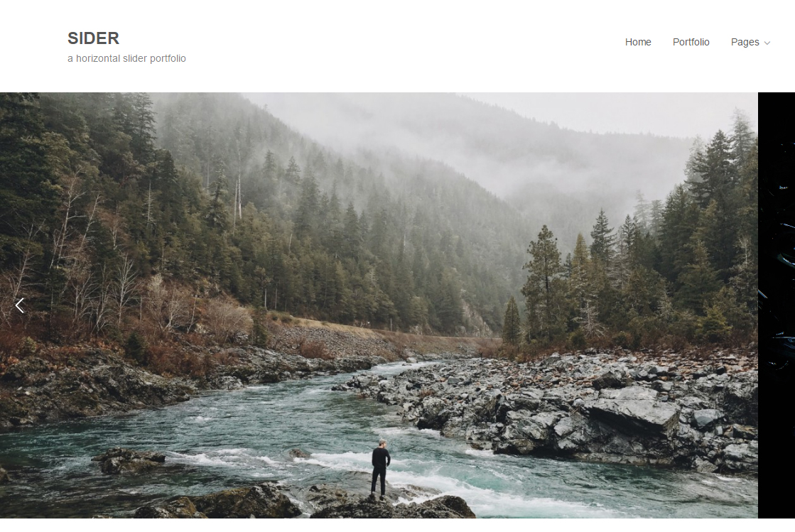Open the Home menu item

638,42
